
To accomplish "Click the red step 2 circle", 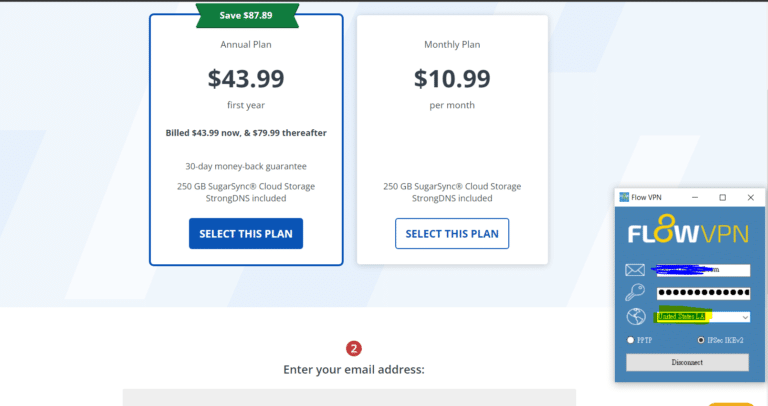I will point(353,349).
